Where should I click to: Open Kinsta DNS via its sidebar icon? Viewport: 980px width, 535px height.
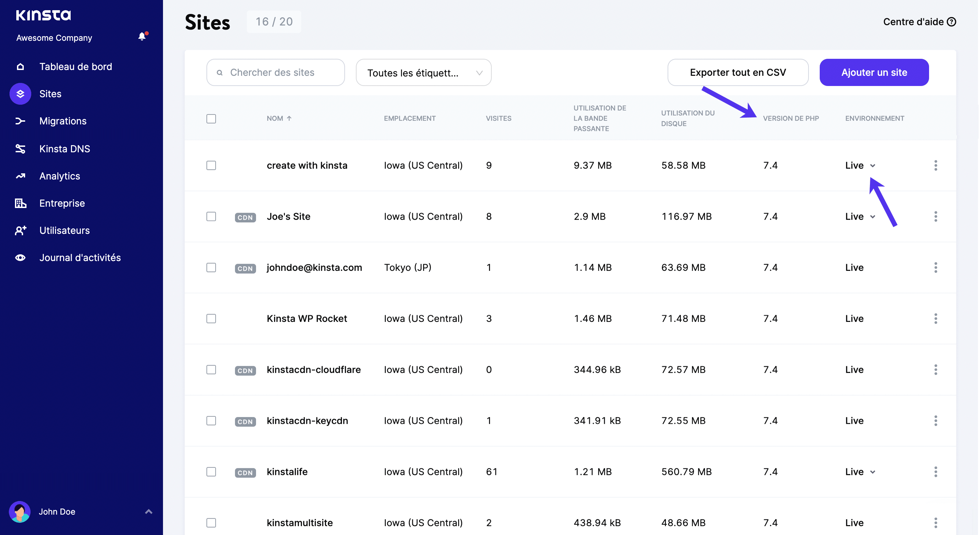[20, 149]
